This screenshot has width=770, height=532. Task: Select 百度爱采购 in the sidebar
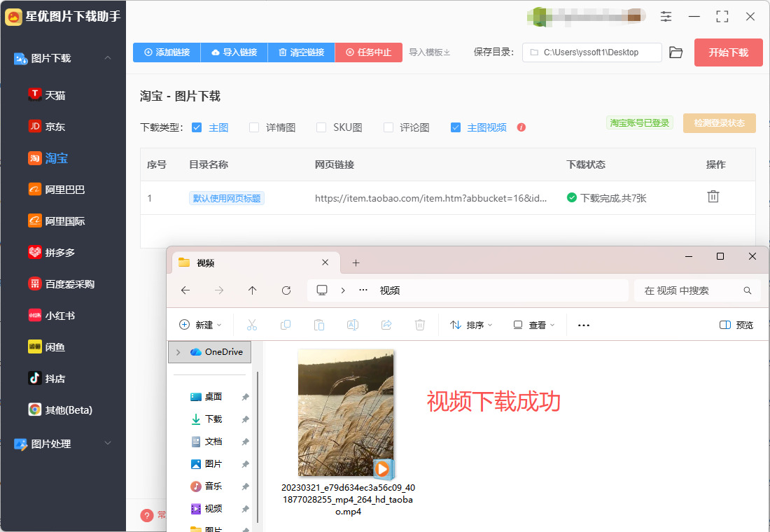(61, 284)
